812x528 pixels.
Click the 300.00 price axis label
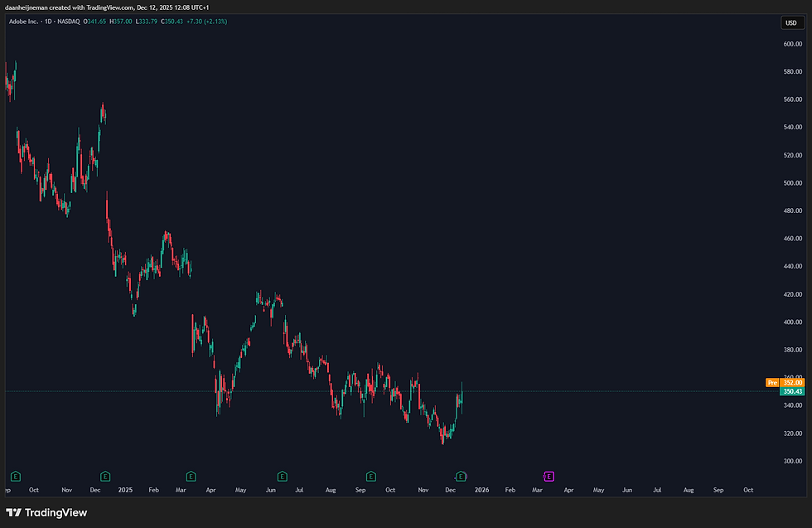(x=792, y=461)
